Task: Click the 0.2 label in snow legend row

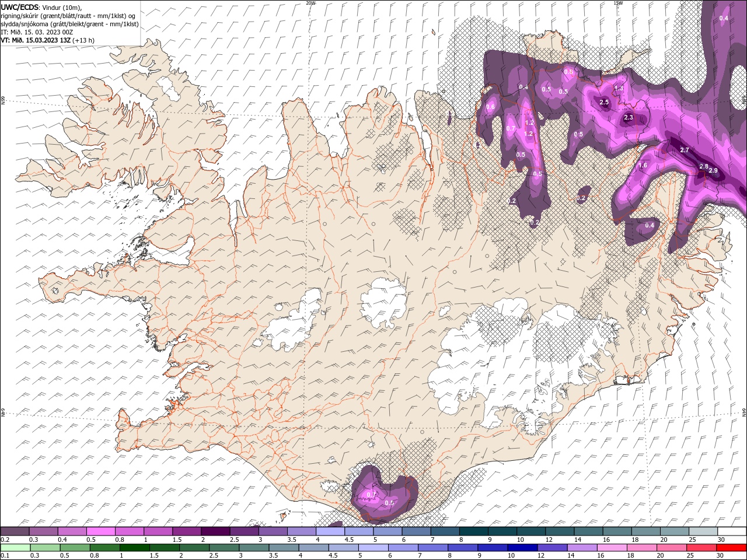Action: point(4,540)
